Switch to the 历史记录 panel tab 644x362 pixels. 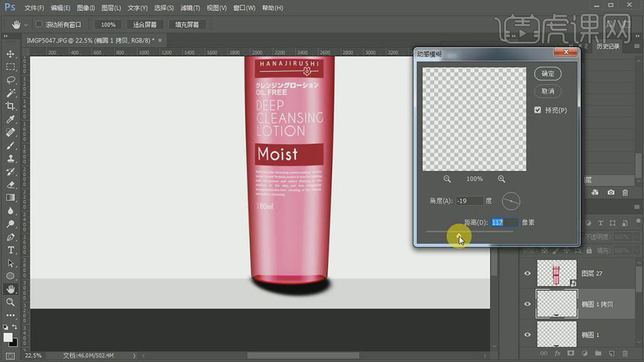pos(608,46)
